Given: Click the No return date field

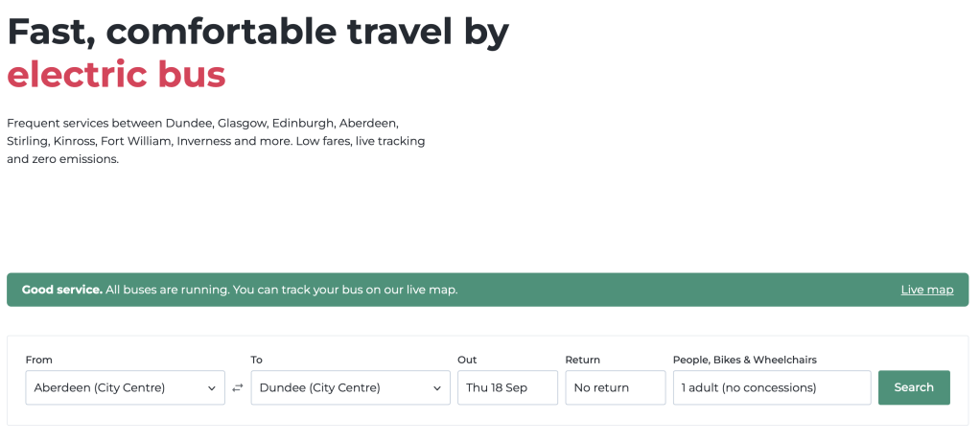Looking at the screenshot, I should [x=615, y=388].
